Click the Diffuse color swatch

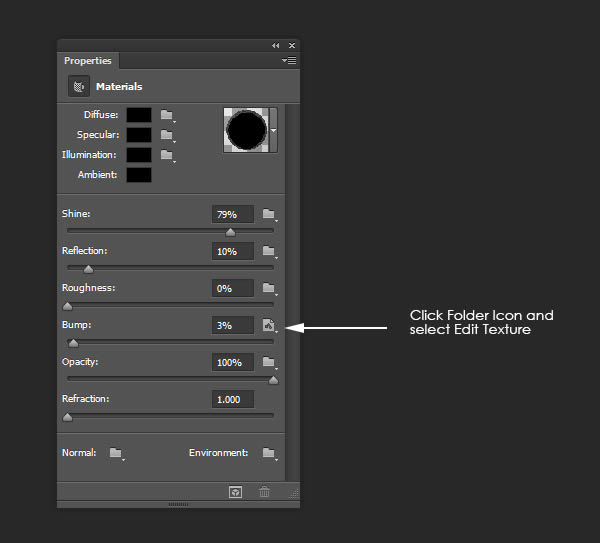point(139,115)
